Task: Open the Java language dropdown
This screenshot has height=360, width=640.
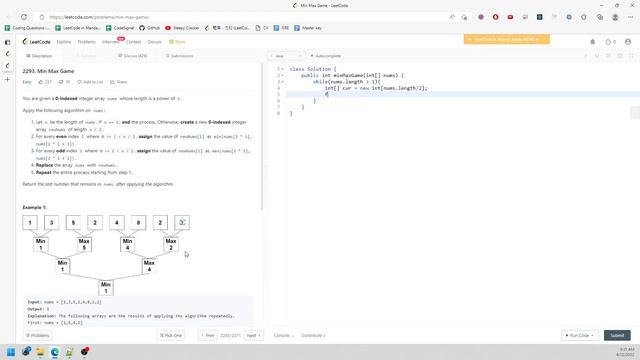Action: 286,56
